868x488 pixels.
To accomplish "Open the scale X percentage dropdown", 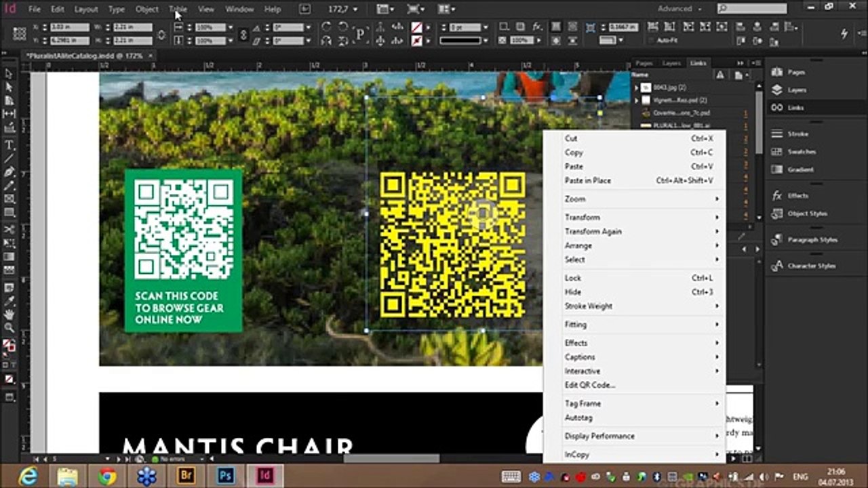I will click(231, 28).
